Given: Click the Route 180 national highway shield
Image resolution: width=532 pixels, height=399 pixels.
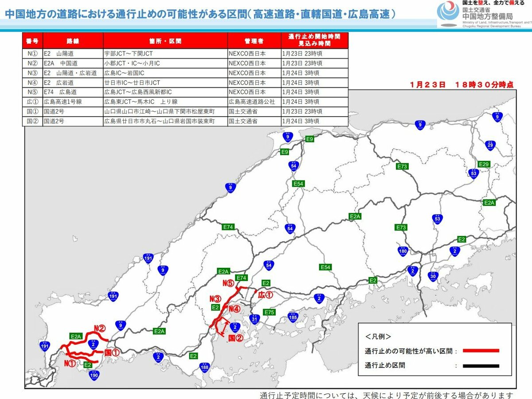Looking at the screenshot, I should 403,252.
